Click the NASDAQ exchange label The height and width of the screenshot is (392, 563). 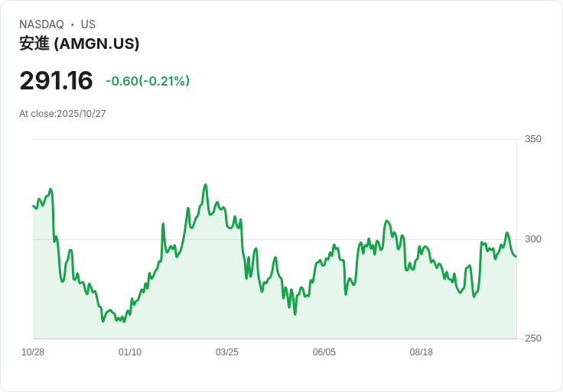(x=41, y=24)
